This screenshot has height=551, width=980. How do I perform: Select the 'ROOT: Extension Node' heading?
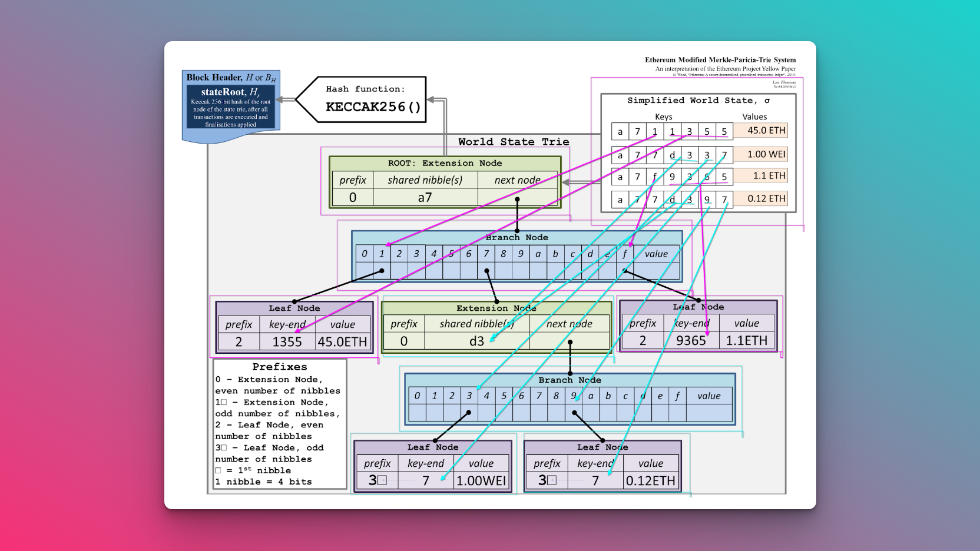click(x=445, y=163)
